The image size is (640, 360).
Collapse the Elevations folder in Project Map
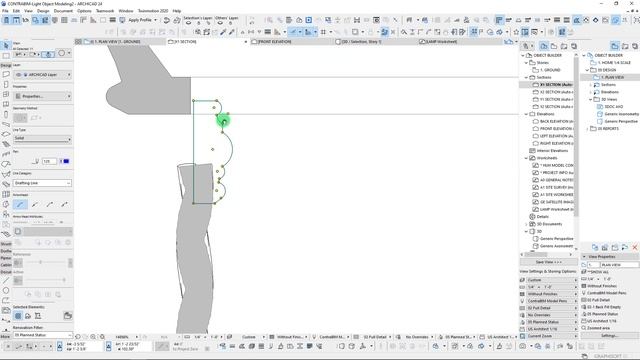tap(526, 114)
